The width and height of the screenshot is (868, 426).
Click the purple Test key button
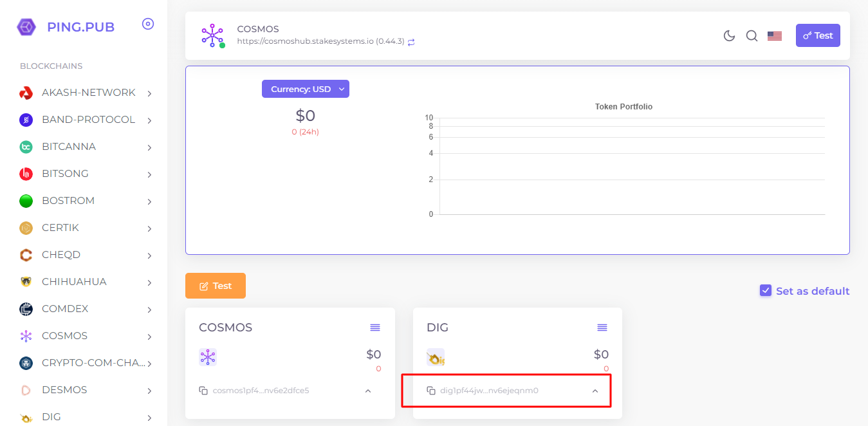tap(818, 35)
